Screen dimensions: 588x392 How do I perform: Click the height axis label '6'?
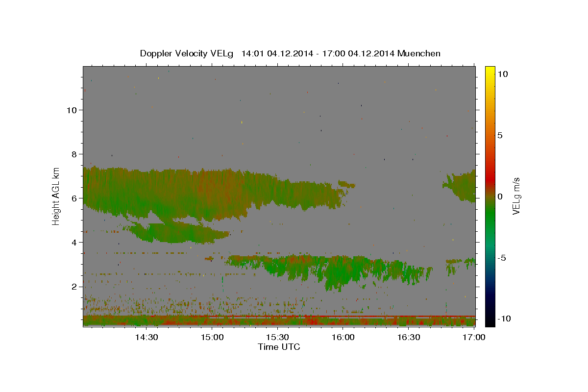pyautogui.click(x=74, y=198)
